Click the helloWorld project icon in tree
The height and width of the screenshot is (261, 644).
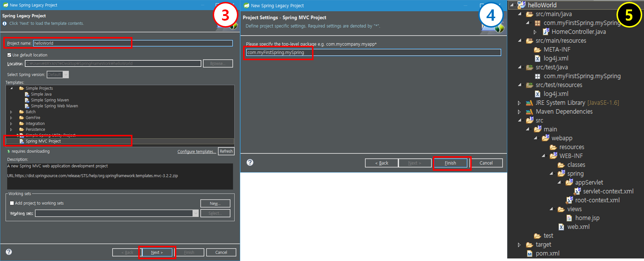(521, 5)
